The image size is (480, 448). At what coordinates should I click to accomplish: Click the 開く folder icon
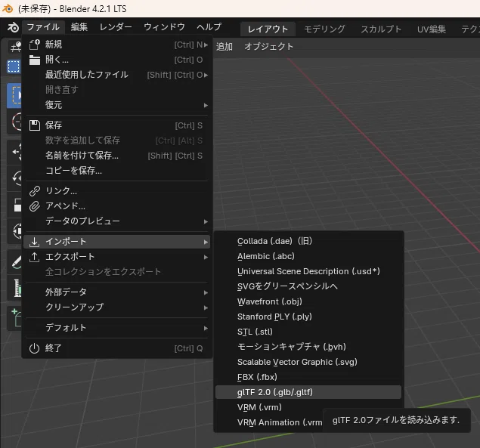(x=34, y=60)
